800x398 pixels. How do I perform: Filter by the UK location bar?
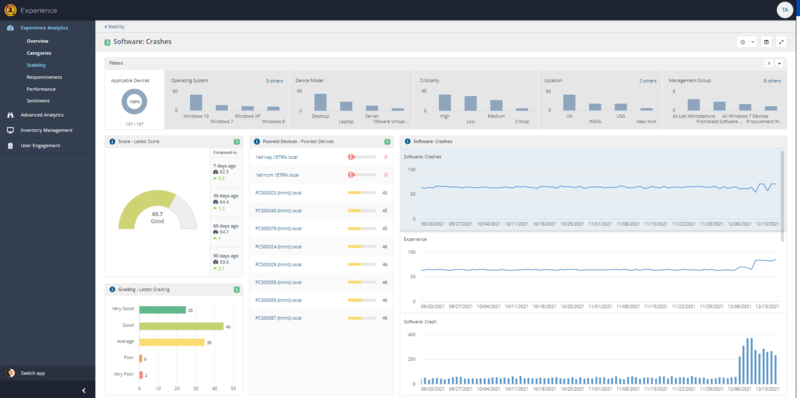click(x=569, y=103)
